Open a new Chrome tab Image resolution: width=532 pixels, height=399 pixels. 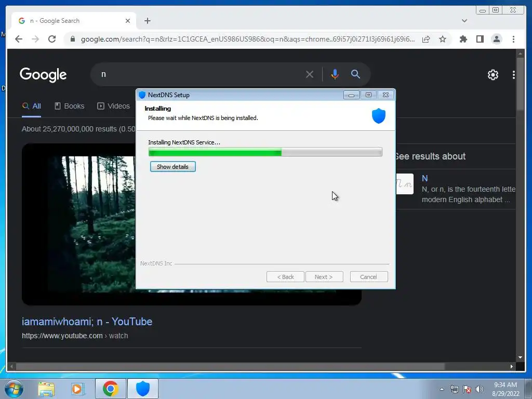tap(147, 21)
